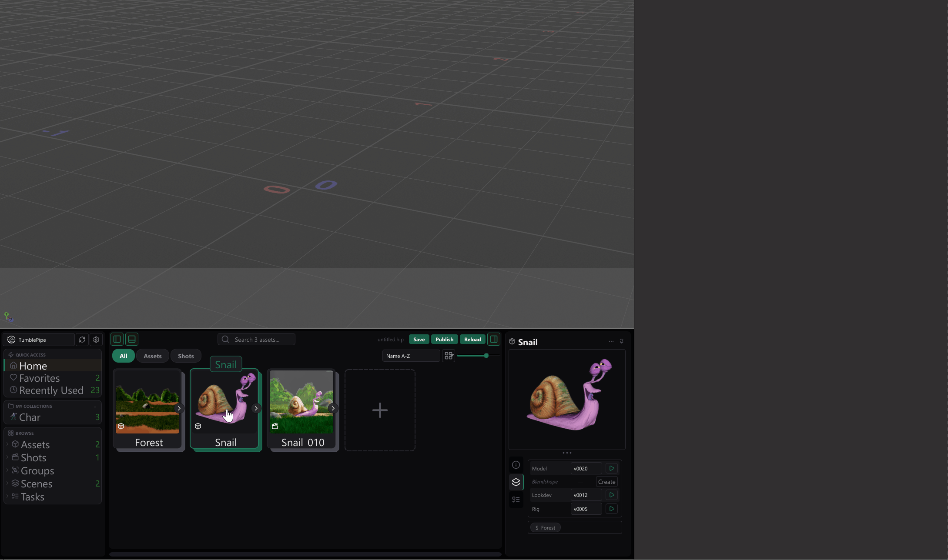Click the untitled.hip file name
The height and width of the screenshot is (560, 948).
point(391,339)
